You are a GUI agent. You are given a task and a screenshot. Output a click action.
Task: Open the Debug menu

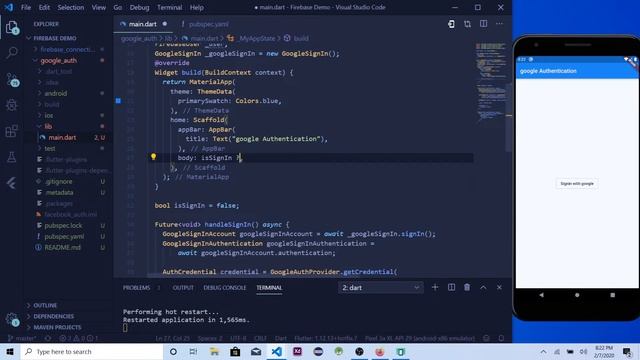click(139, 7)
